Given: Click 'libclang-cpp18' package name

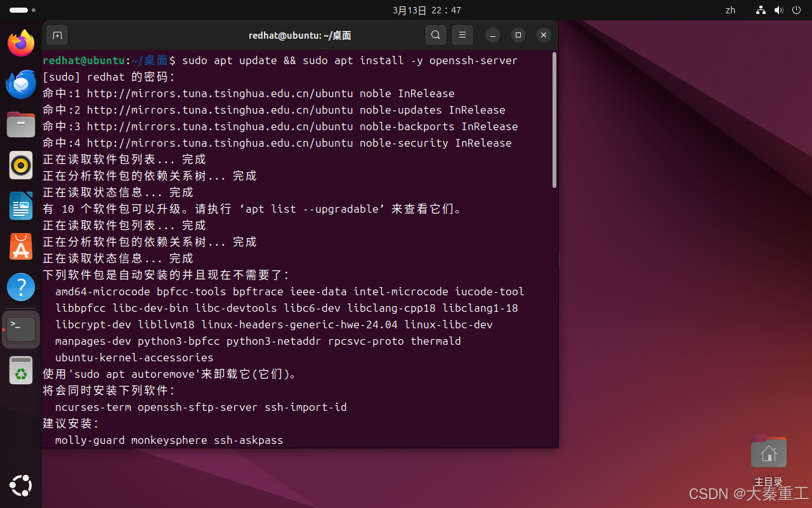Looking at the screenshot, I should click(x=391, y=308).
